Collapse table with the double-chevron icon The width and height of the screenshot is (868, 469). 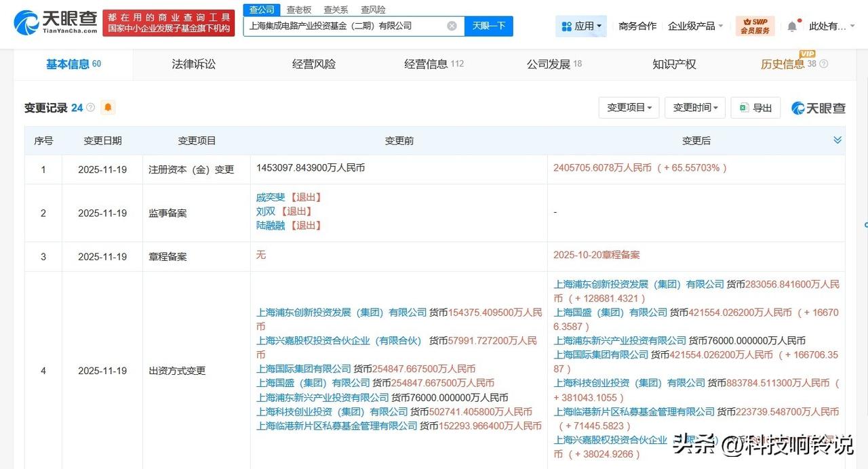coord(837,140)
